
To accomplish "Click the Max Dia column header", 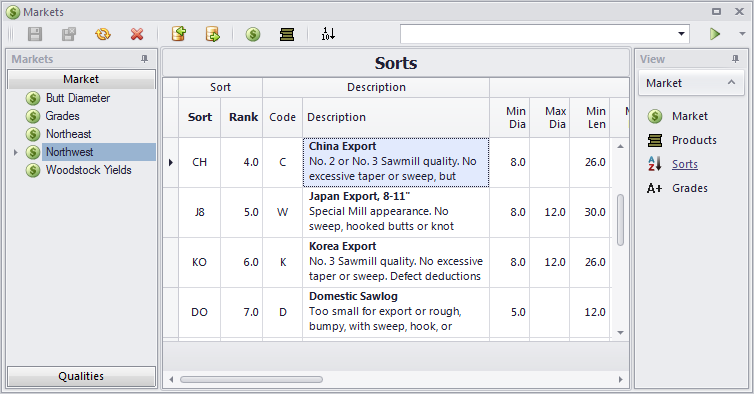I will click(x=550, y=117).
